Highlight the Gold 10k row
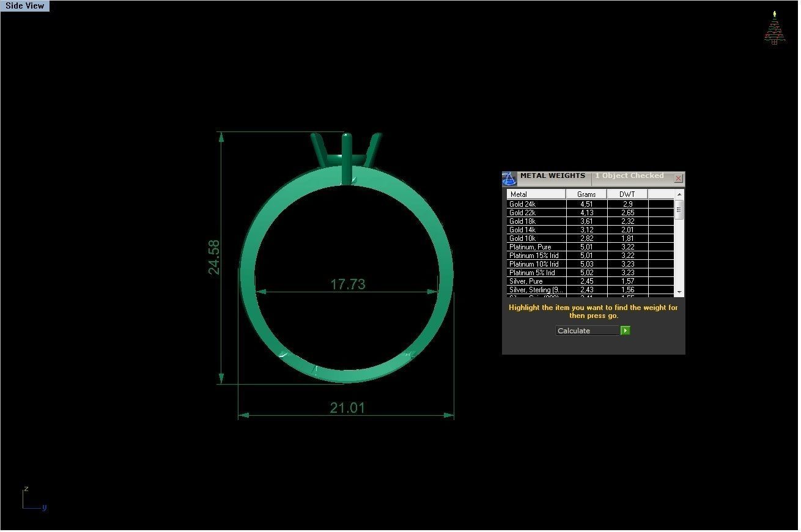Screen dimensions: 801x532 pyautogui.click(x=590, y=238)
